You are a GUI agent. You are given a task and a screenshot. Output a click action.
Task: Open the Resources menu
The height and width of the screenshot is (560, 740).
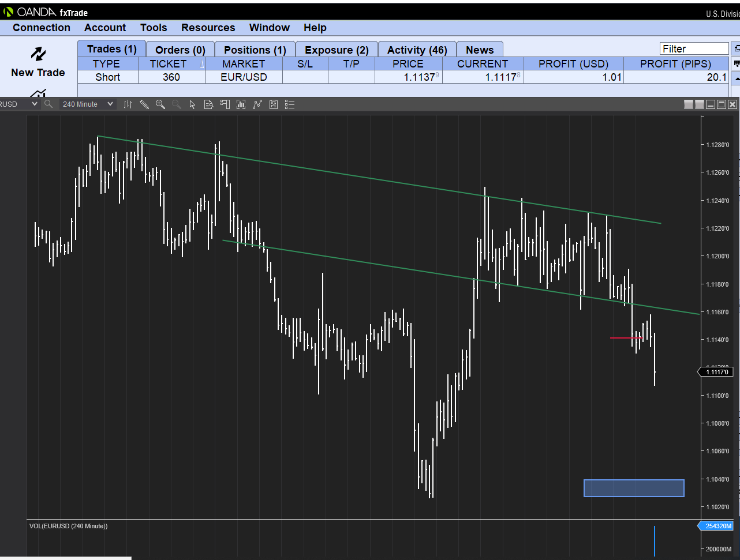pos(208,28)
